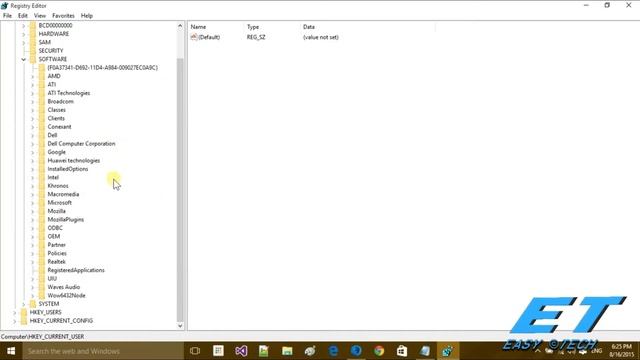The height and width of the screenshot is (360, 640).
Task: Expand the Intel key
Action: 33,178
